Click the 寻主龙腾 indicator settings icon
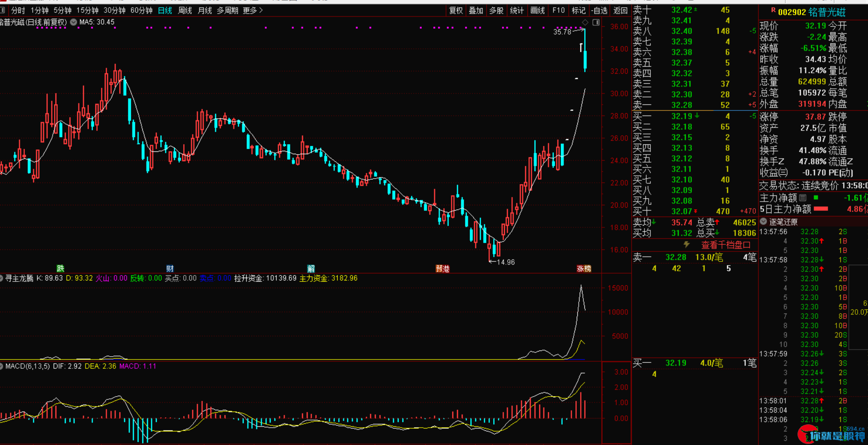Viewport: 868px width, 445px height. coord(1,278)
